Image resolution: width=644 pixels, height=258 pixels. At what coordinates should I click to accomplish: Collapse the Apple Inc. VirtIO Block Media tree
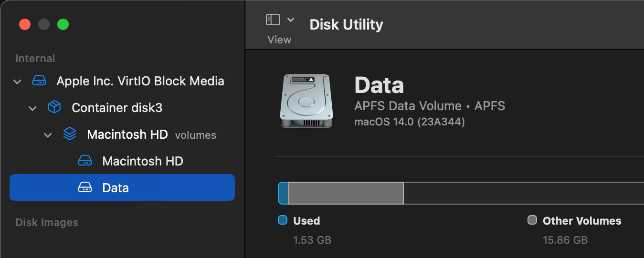click(18, 82)
